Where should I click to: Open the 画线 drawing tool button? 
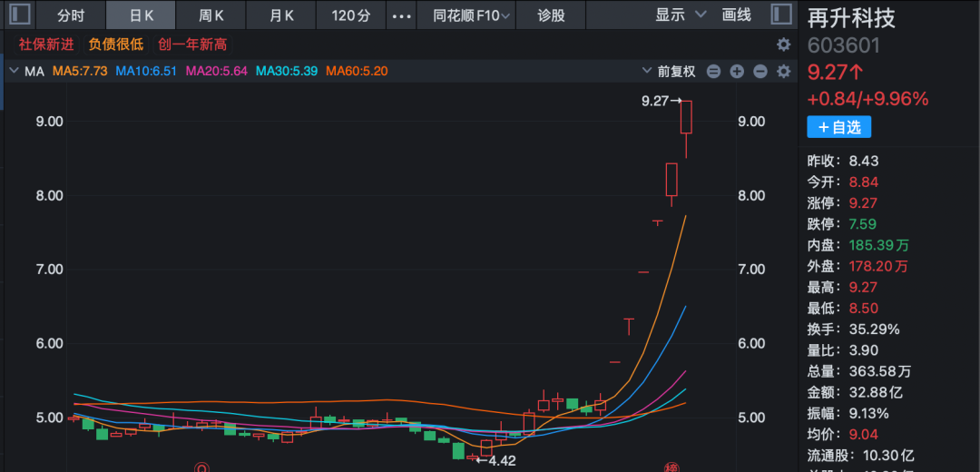(x=737, y=15)
